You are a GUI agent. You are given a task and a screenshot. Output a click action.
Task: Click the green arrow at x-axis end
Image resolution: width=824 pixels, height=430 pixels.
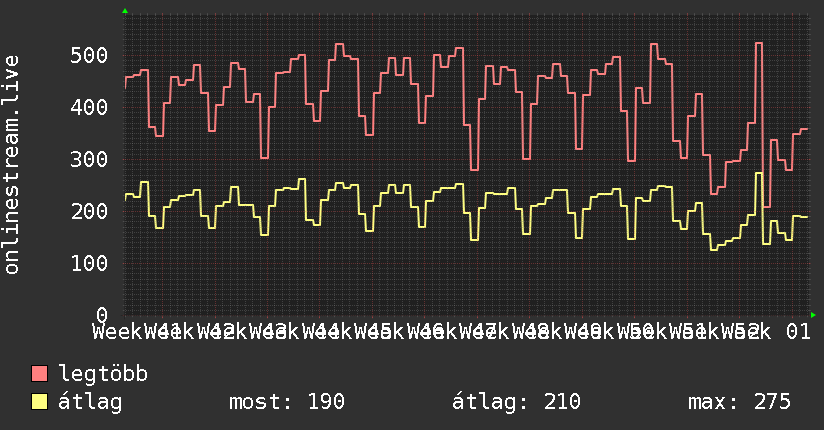point(813,315)
